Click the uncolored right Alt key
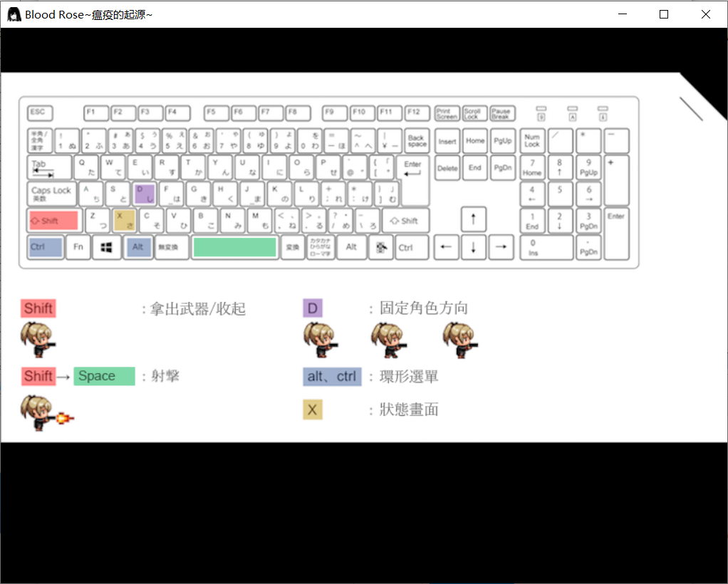The width and height of the screenshot is (728, 584). click(x=351, y=247)
